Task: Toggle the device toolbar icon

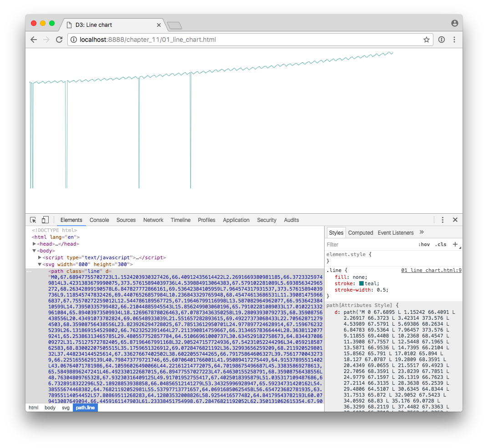Action: [x=45, y=220]
